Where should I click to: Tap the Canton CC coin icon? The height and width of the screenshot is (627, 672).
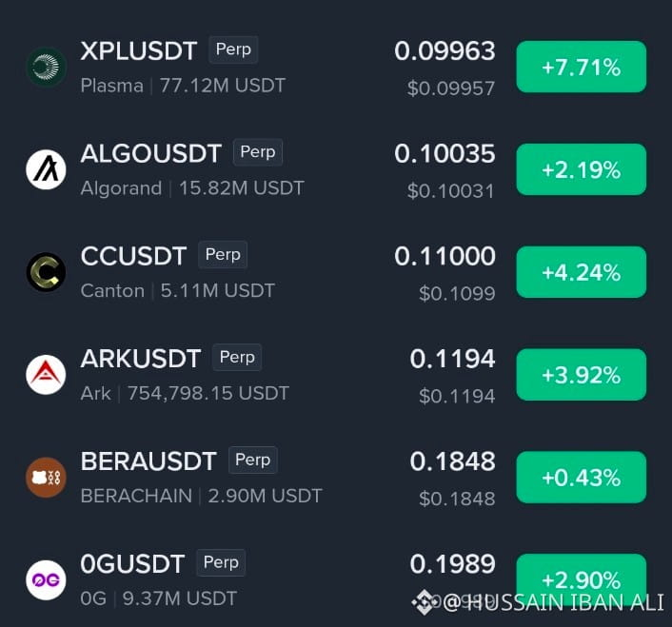(46, 272)
